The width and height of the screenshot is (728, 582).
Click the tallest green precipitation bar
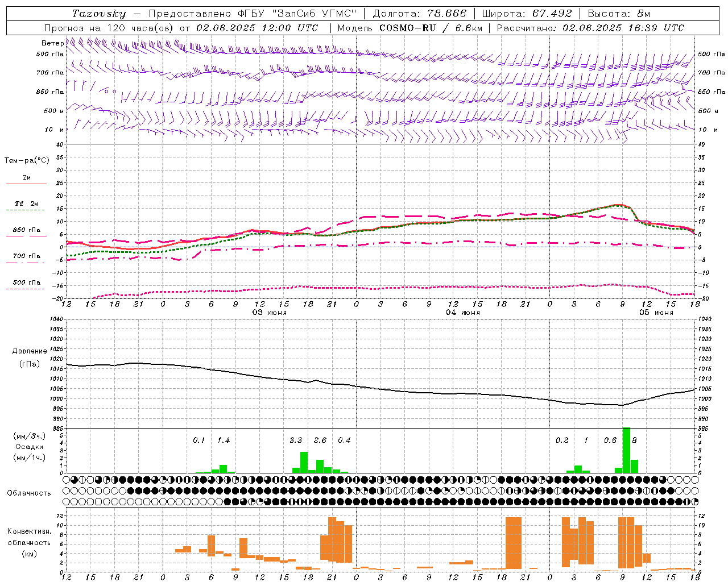626,450
